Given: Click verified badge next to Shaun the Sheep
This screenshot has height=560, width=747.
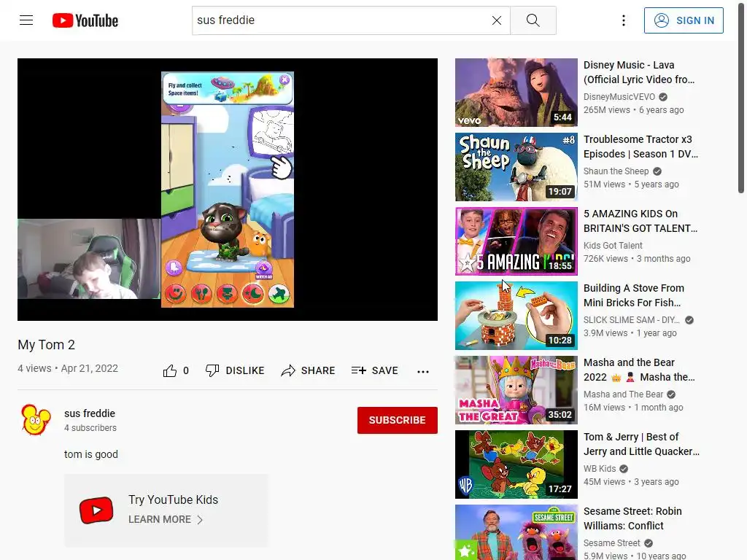Looking at the screenshot, I should (657, 171).
